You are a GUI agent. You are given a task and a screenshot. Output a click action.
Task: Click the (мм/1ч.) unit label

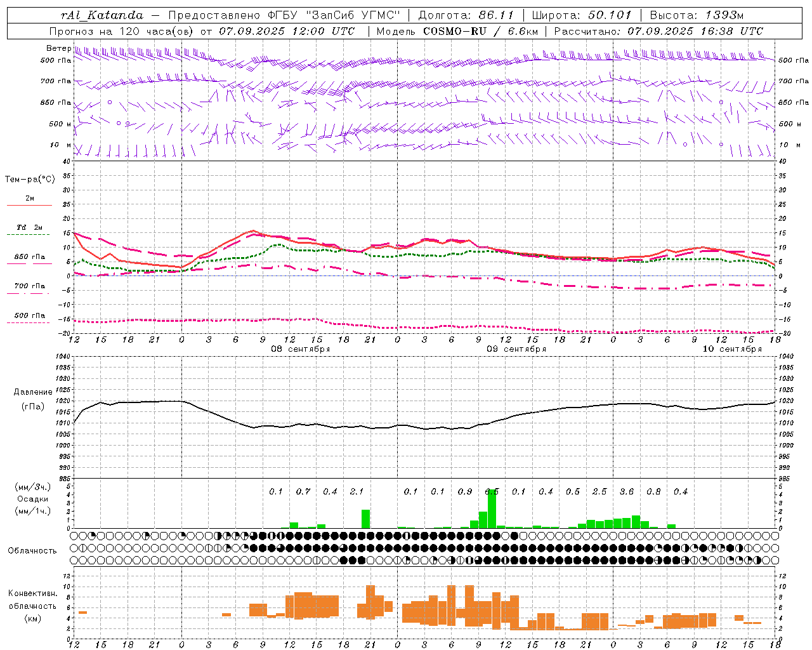tap(33, 511)
